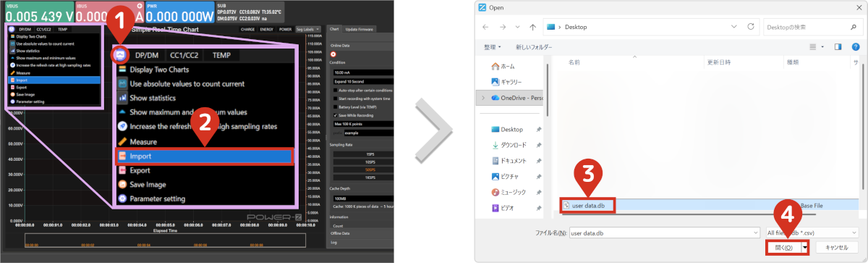Refresh the Desktop folder listing
Viewport: 868px width, 263px height.
pyautogui.click(x=751, y=27)
